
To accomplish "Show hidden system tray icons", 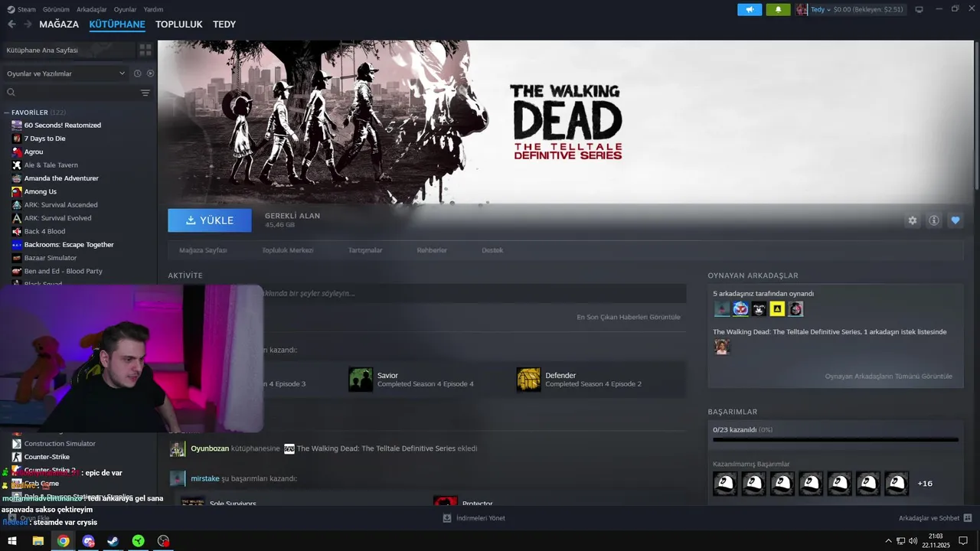I will 888,541.
